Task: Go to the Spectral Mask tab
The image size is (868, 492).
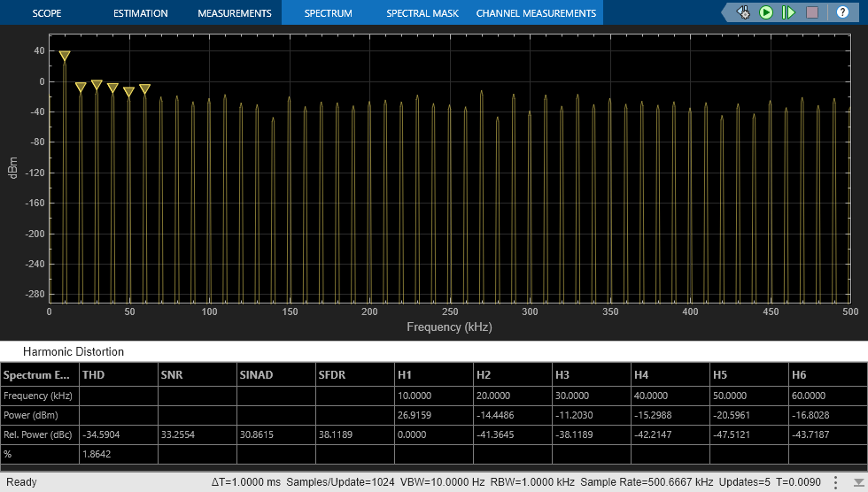Action: (422, 13)
